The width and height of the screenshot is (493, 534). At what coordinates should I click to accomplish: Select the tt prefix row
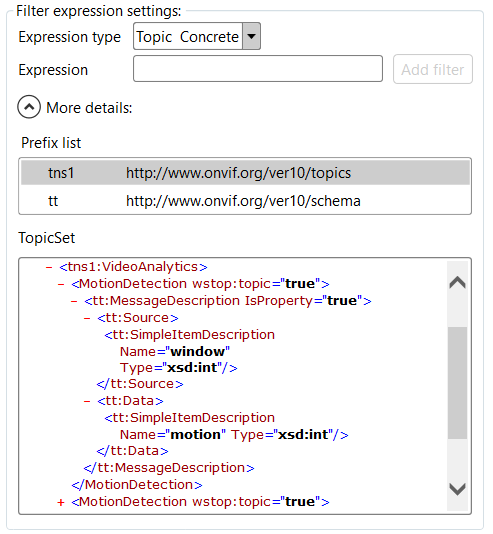pyautogui.click(x=245, y=201)
